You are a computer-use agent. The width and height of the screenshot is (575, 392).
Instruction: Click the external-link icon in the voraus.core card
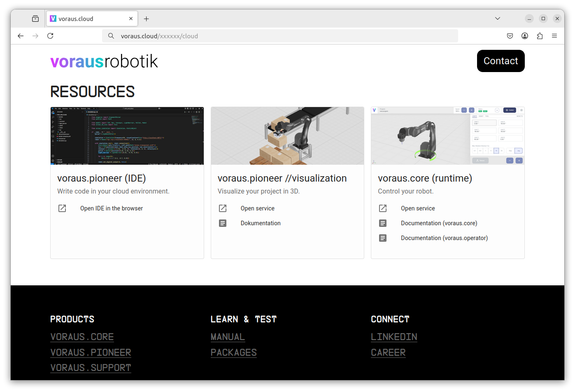pos(383,208)
